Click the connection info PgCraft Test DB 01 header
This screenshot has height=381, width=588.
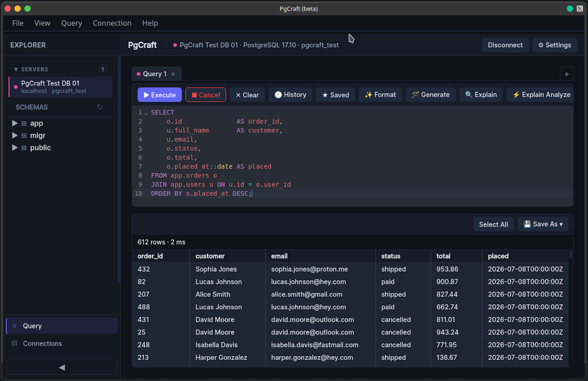255,45
